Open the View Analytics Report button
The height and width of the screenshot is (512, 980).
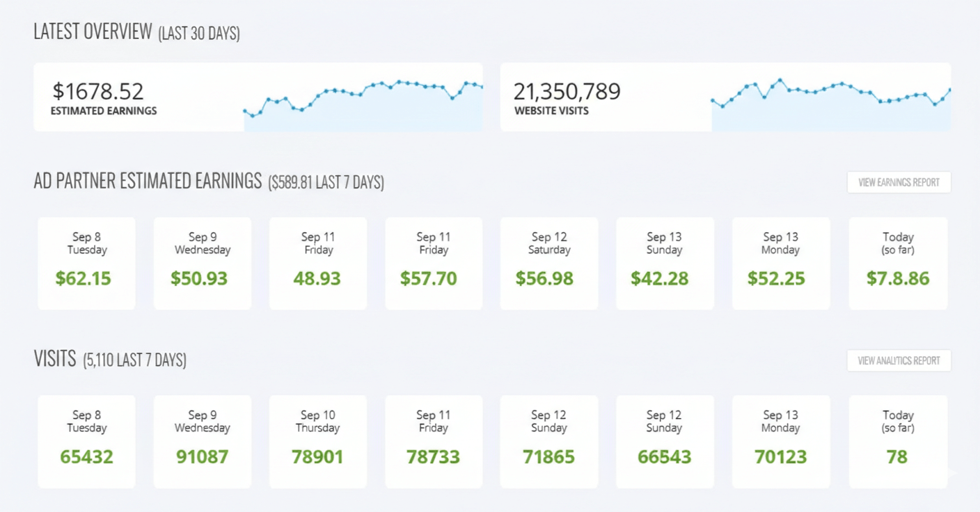tap(899, 360)
